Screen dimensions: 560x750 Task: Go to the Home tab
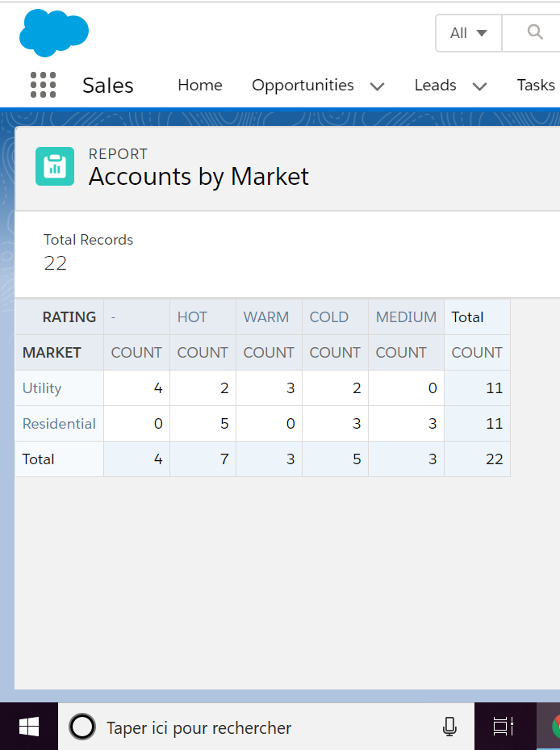point(200,86)
